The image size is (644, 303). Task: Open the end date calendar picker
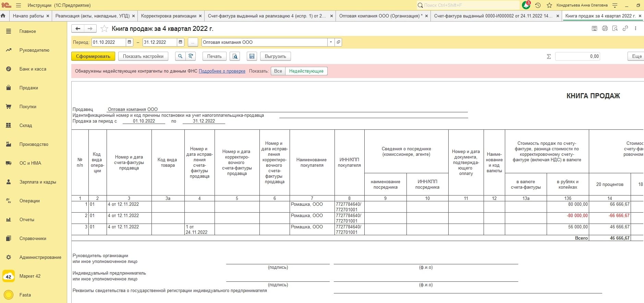[x=181, y=42]
